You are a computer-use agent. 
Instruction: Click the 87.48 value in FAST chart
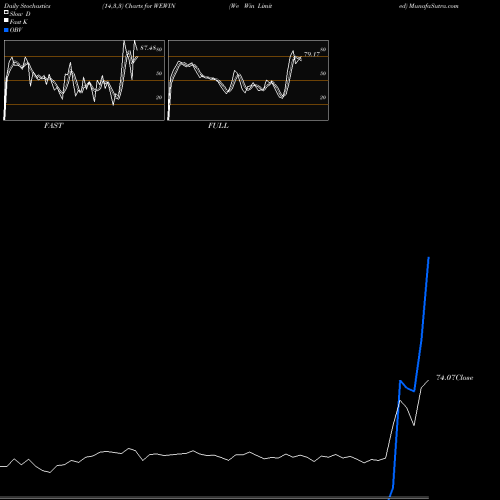(x=148, y=48)
